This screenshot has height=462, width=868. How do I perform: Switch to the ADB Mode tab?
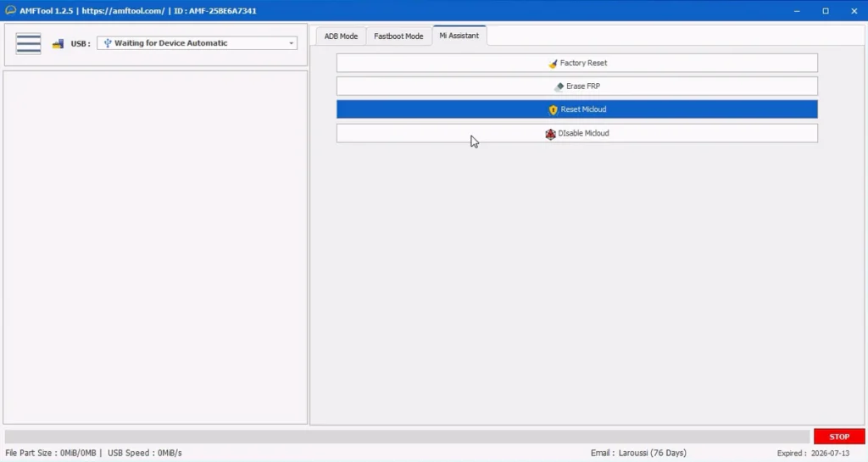pos(341,36)
